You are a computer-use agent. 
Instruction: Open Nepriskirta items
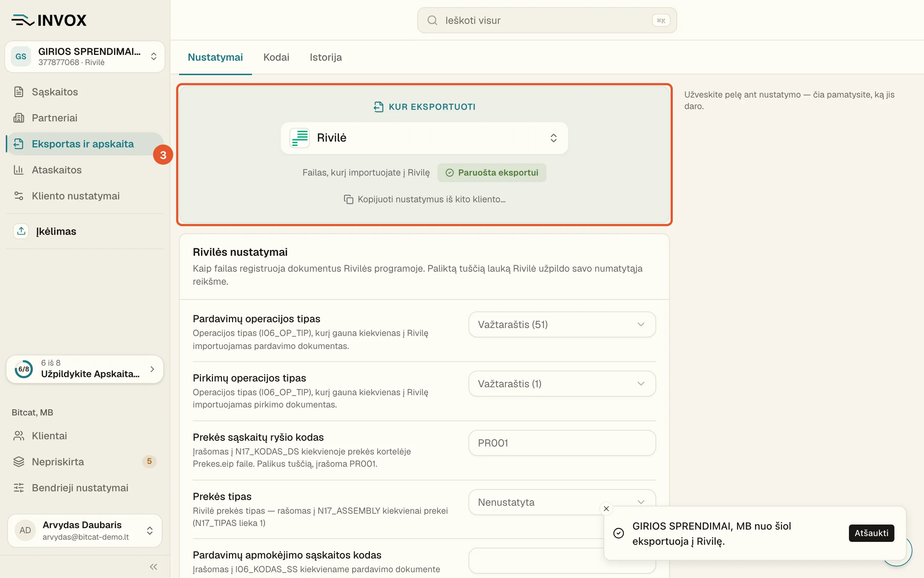click(x=85, y=462)
